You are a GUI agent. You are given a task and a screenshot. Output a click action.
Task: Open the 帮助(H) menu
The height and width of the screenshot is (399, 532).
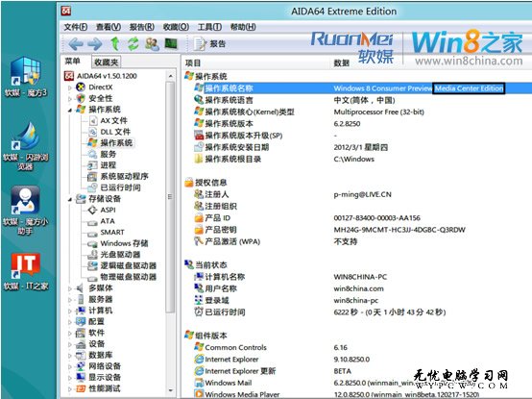[x=243, y=27]
